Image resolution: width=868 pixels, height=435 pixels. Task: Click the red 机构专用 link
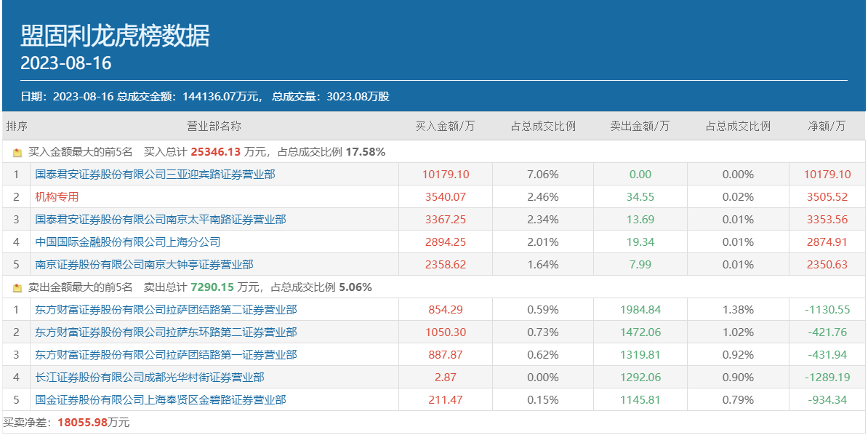[x=57, y=197]
